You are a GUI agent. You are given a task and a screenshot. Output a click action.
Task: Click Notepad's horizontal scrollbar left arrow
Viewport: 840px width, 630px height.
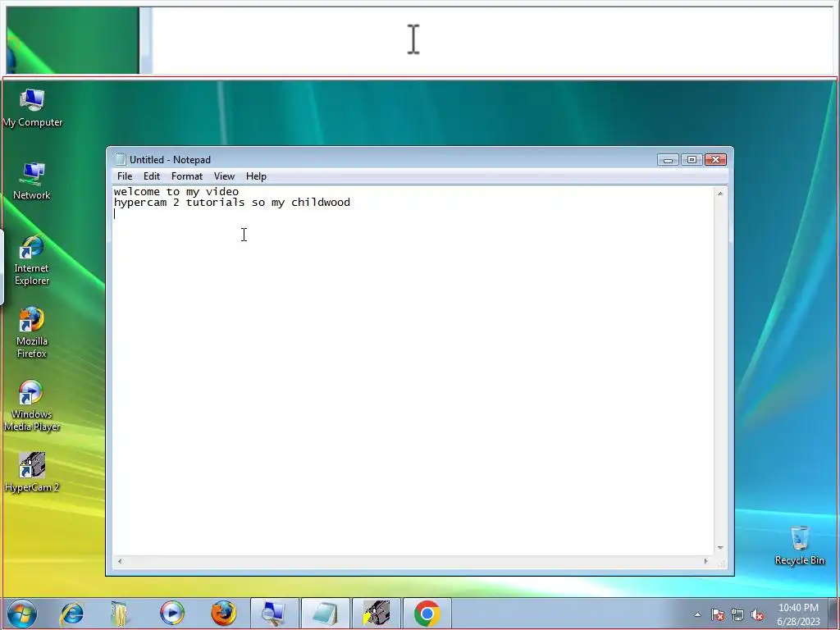pos(120,561)
